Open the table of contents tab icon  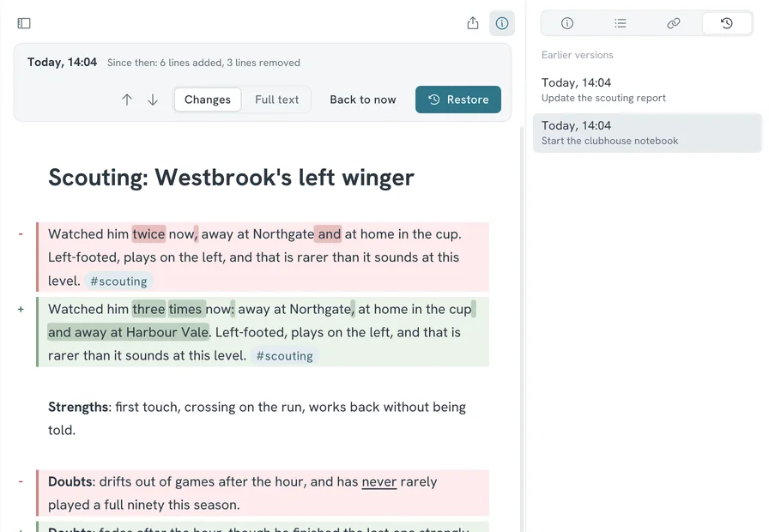pyautogui.click(x=621, y=23)
